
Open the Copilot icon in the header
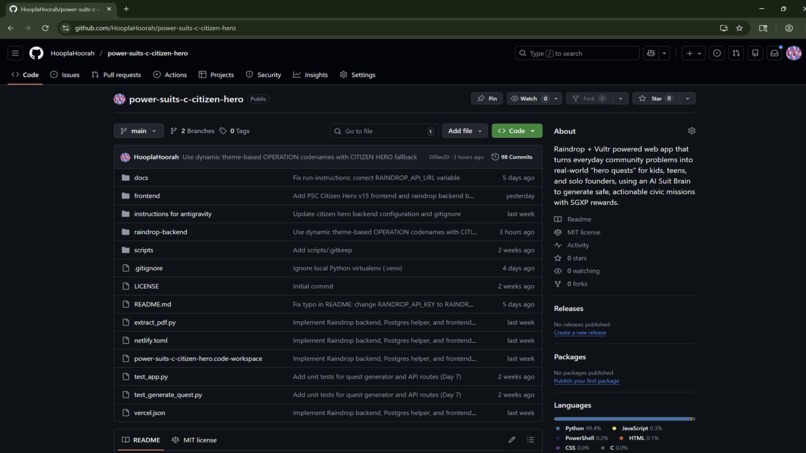click(651, 53)
